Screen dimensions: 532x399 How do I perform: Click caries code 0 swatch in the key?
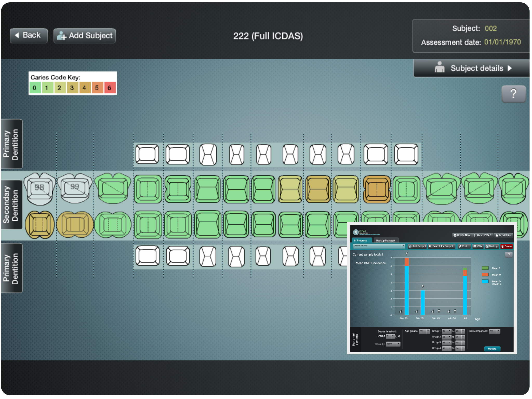35,88
